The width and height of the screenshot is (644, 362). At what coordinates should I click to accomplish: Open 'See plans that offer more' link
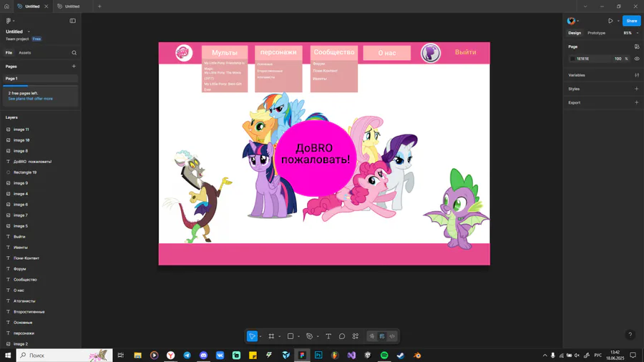click(30, 99)
